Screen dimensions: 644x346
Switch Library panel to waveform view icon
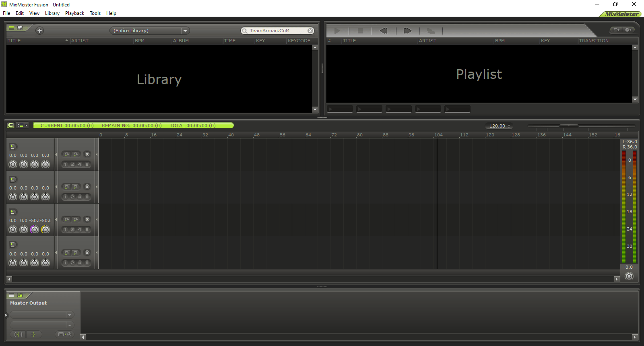click(x=20, y=28)
